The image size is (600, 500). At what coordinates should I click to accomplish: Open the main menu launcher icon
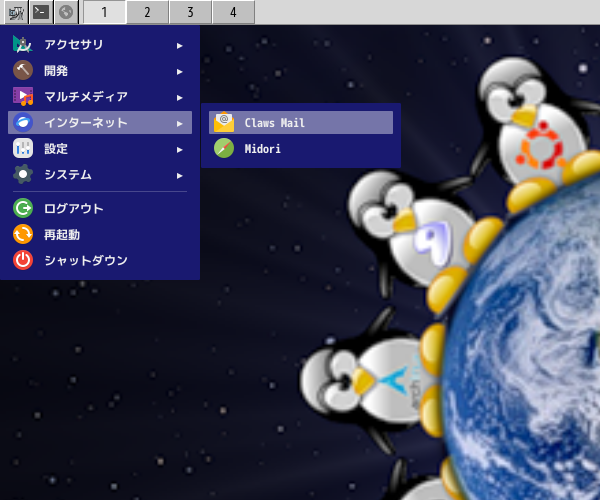pyautogui.click(x=16, y=13)
